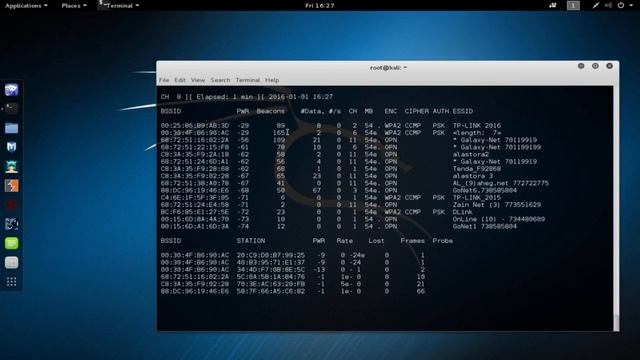Close the root@kali terminal window
The image size is (640, 360).
609,66
